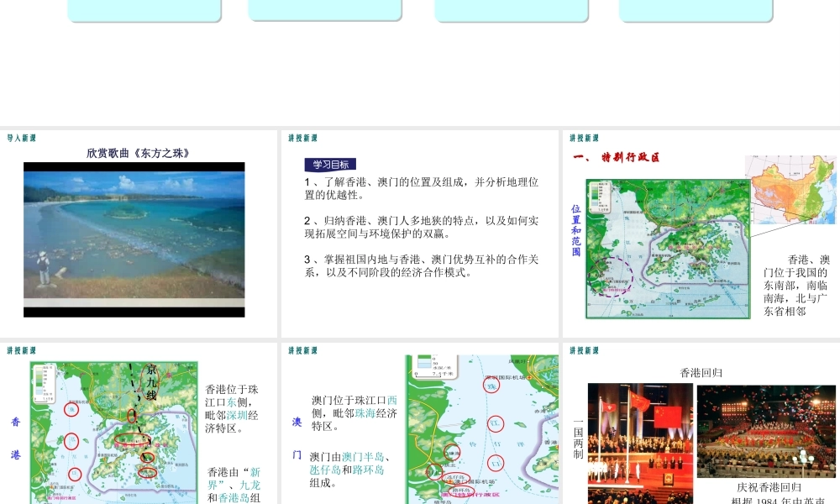The height and width of the screenshot is (504, 840).
Task: Click the heading 一、特别行政区
Action: 616,157
